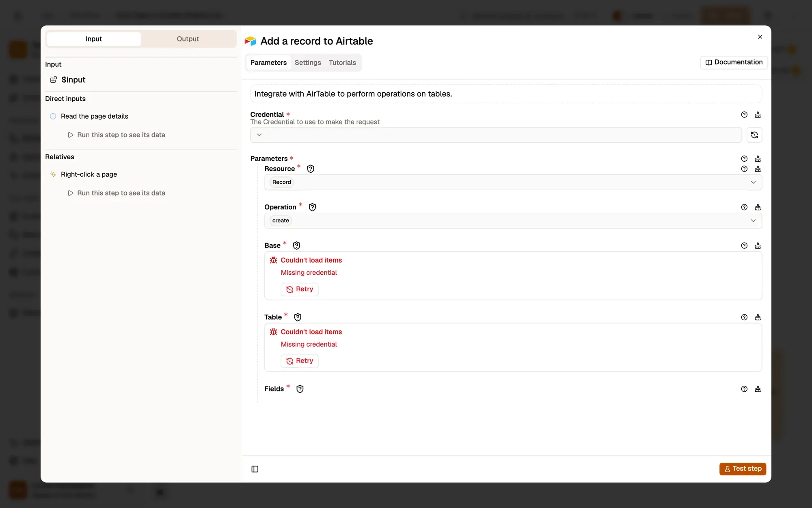Click stamp icon in Resource row
The width and height of the screenshot is (812, 508).
pos(758,169)
